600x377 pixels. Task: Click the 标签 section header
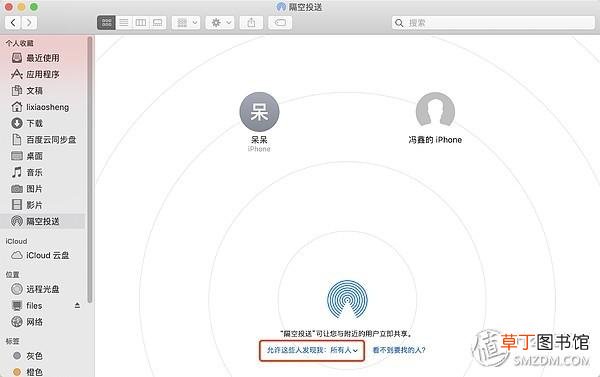coord(12,341)
